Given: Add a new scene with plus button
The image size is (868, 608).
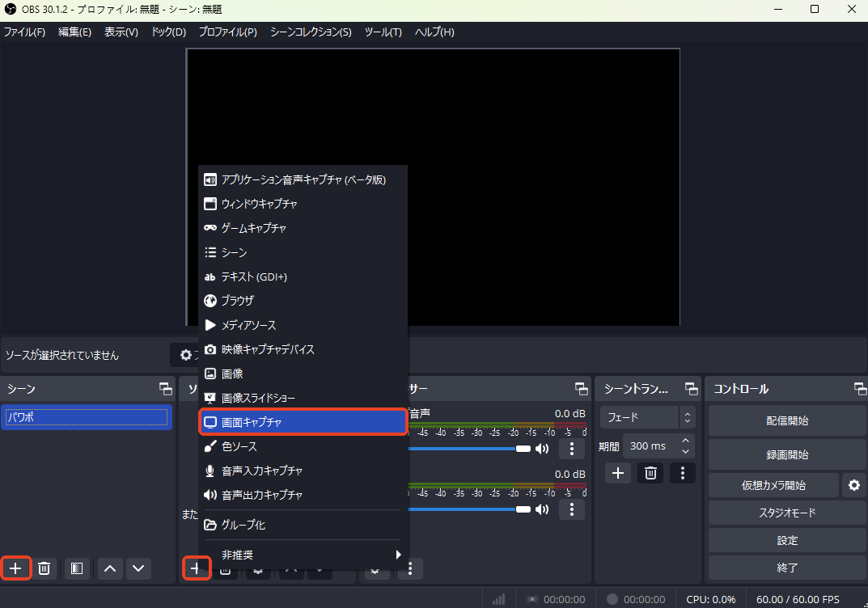Looking at the screenshot, I should pyautogui.click(x=15, y=568).
